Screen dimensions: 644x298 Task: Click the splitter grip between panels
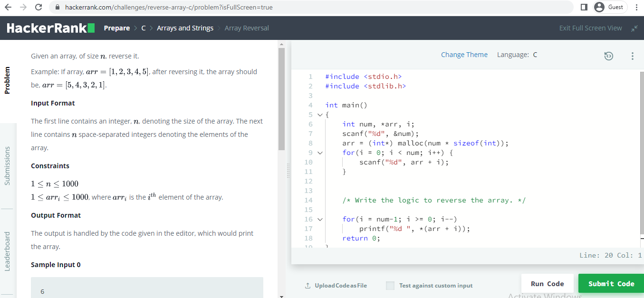click(x=288, y=171)
